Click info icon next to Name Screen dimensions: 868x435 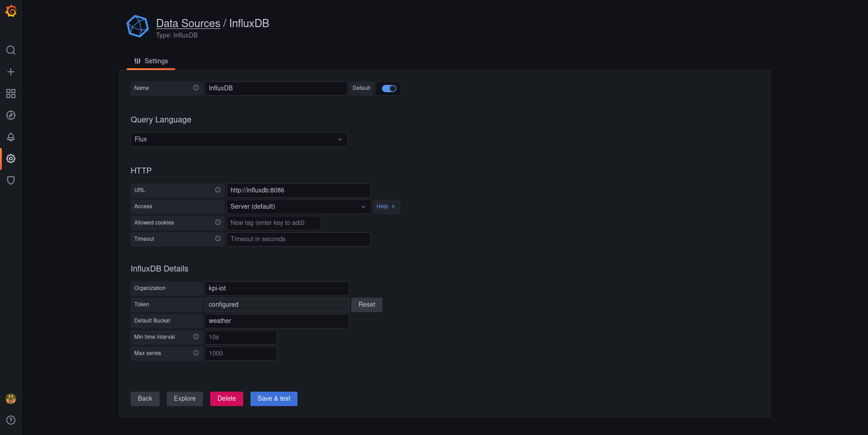tap(196, 88)
